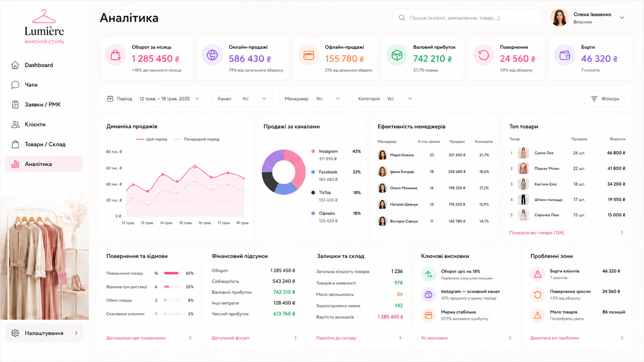This screenshot has width=644, height=362.
Task: Click the credit card icon in Офлайн-продажі card
Action: [309, 55]
